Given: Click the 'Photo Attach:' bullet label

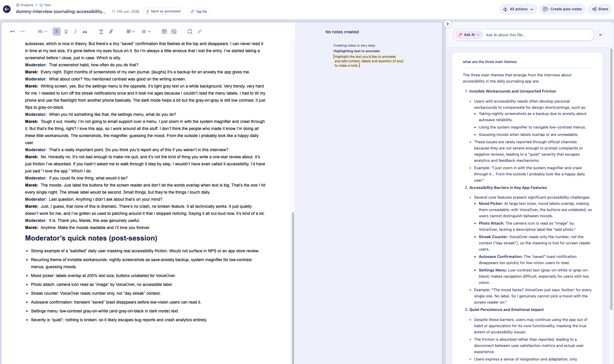Looking at the screenshot, I should click(491, 223).
